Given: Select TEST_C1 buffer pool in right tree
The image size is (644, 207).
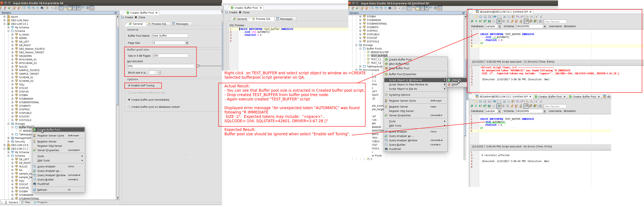Looking at the screenshot, I should tap(376, 59).
